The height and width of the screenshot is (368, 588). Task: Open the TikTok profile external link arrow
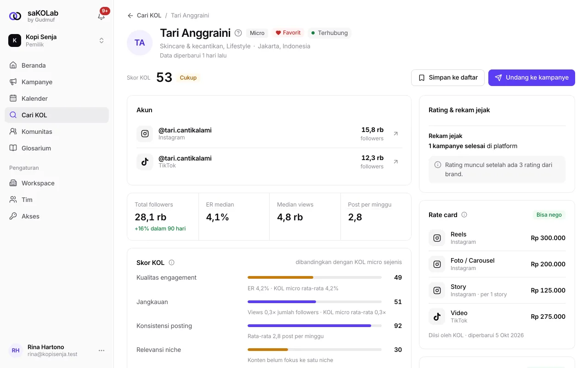396,162
